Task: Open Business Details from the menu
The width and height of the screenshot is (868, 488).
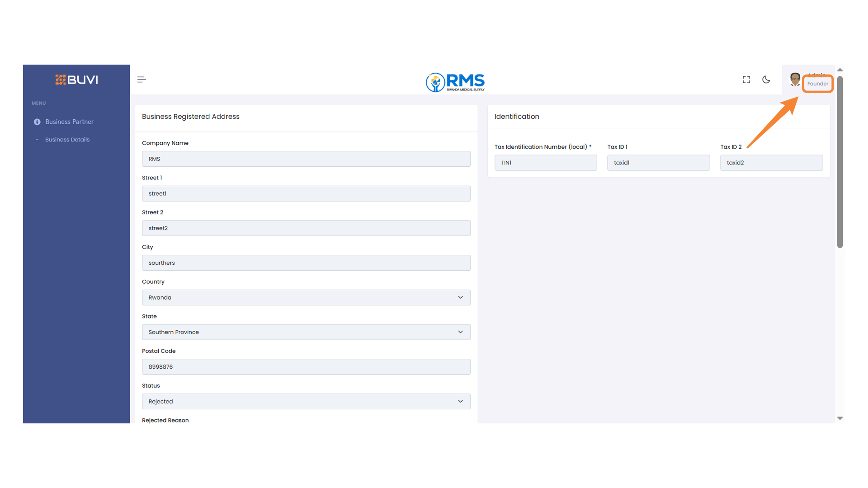Action: (x=67, y=139)
